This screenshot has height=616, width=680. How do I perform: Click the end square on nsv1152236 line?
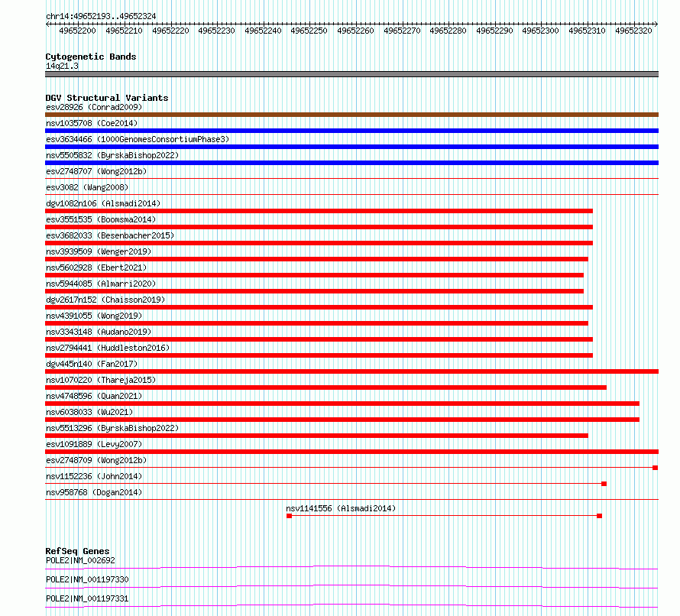[x=604, y=484]
